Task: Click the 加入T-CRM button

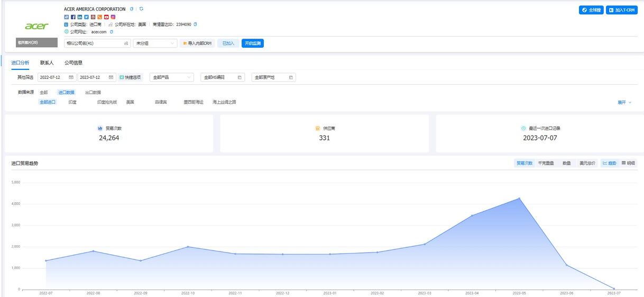Action: coord(621,10)
